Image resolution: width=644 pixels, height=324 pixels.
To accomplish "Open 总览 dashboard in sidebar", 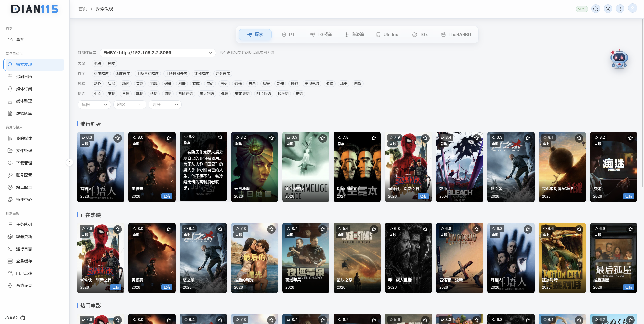I will [x=34, y=40].
